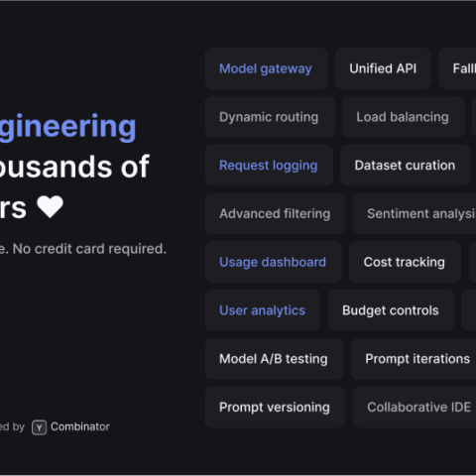This screenshot has height=476, width=476.
Task: Select the Model gateway chip
Action: point(266,68)
